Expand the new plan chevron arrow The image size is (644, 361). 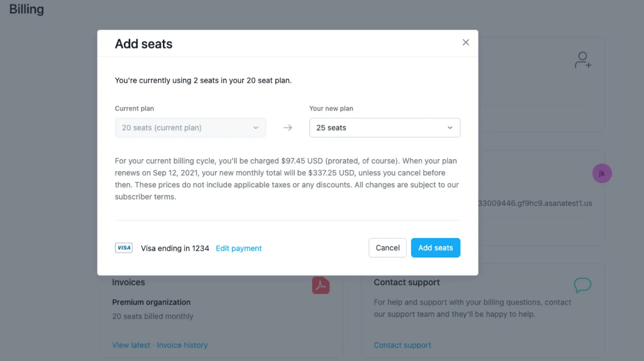point(450,128)
